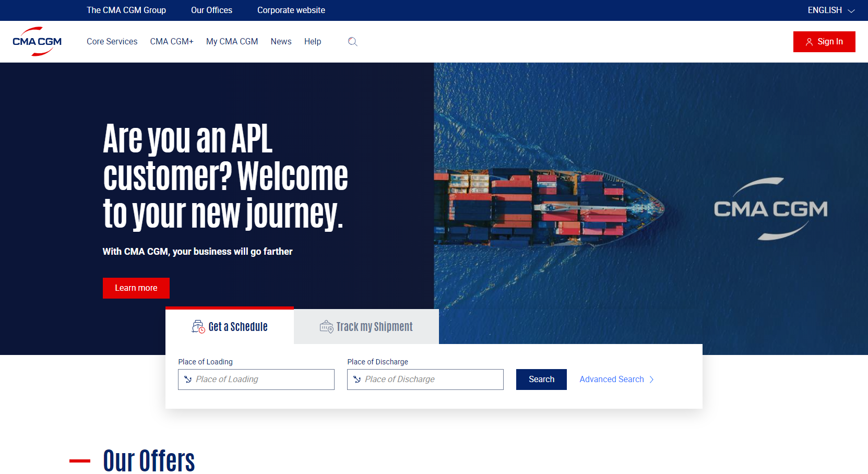Viewport: 868px width, 474px height.
Task: Click the location pin icon in Place of Loading field
Action: coord(187,380)
